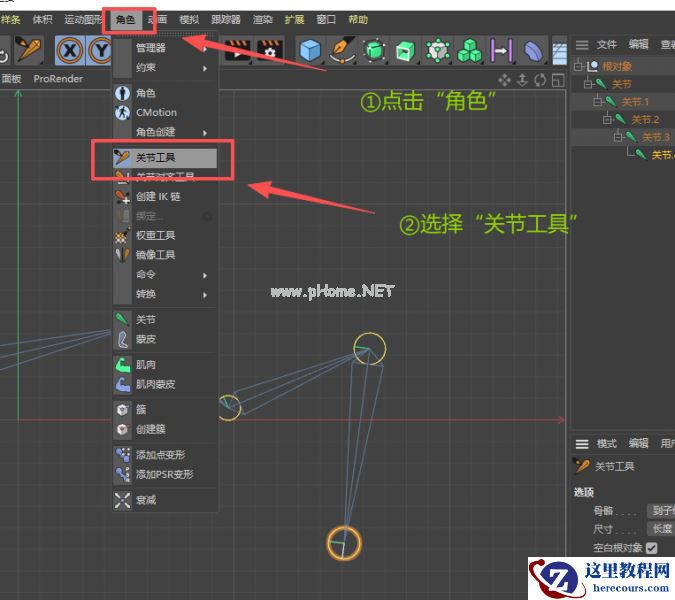Open the 扩展 menu
This screenshot has width=675, height=600.
[294, 20]
